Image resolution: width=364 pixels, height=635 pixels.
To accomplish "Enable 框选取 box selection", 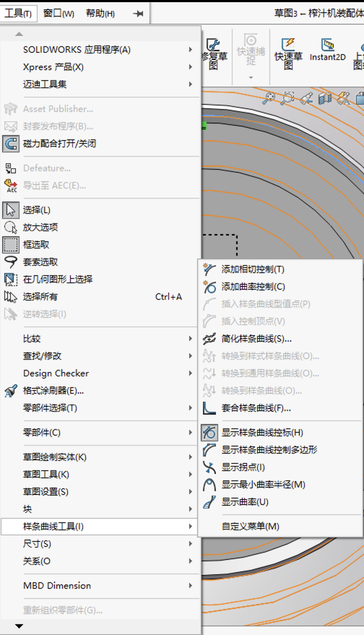I will 100,245.
